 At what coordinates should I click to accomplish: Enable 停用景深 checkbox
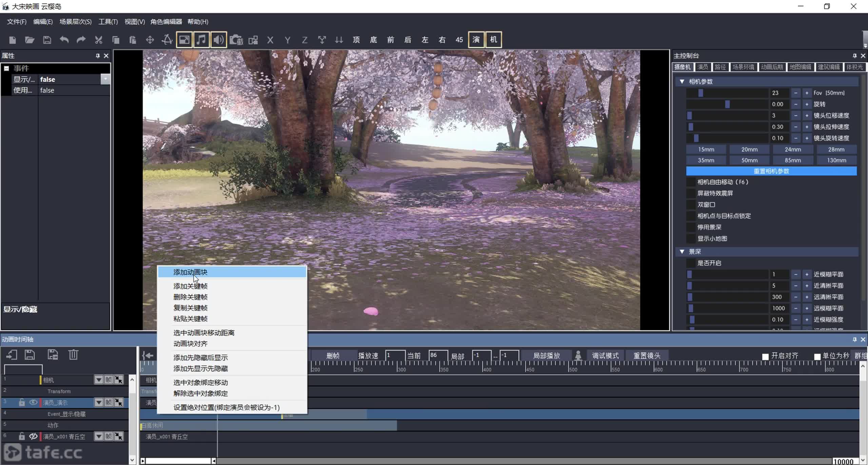(691, 227)
